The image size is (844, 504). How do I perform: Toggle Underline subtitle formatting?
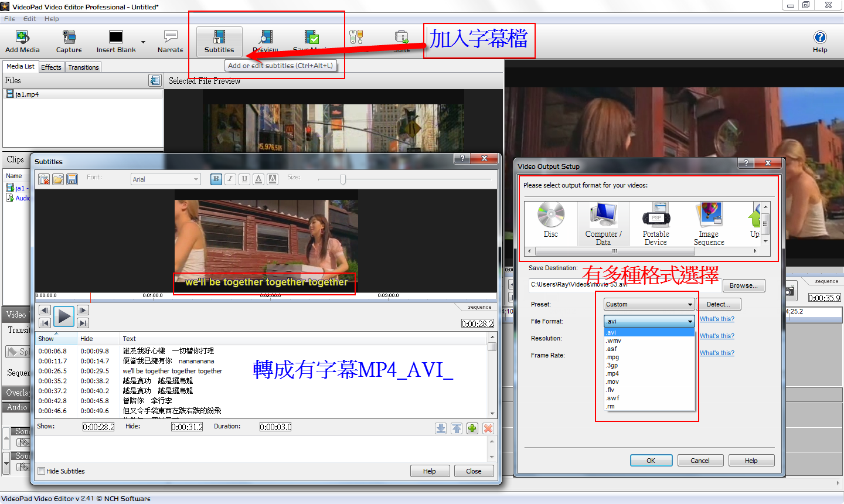(x=244, y=179)
